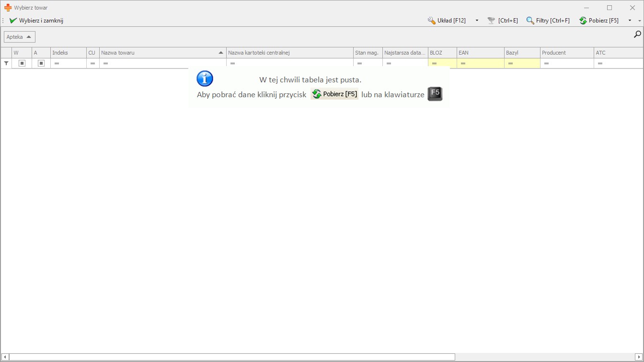The height and width of the screenshot is (362, 644).
Task: Click the Producent column header
Action: (566, 53)
